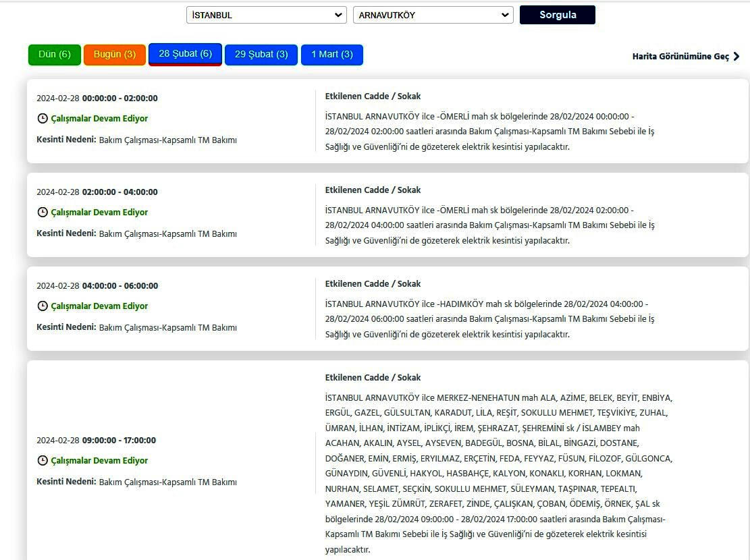This screenshot has width=750, height=560.
Task: Switch to the Dün (6) tab
Action: pos(55,55)
